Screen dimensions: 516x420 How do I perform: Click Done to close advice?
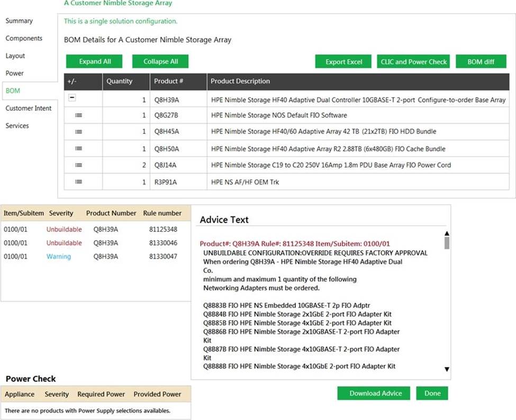(x=432, y=394)
